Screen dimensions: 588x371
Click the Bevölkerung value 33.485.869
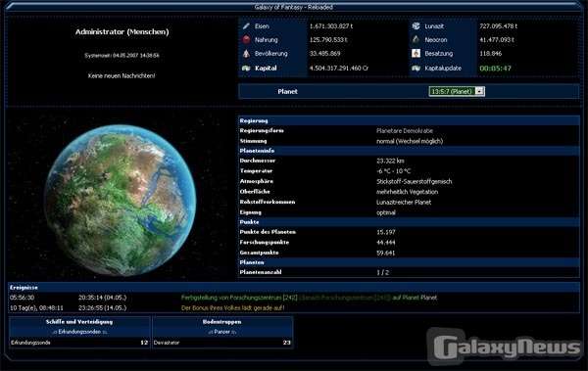pos(324,54)
